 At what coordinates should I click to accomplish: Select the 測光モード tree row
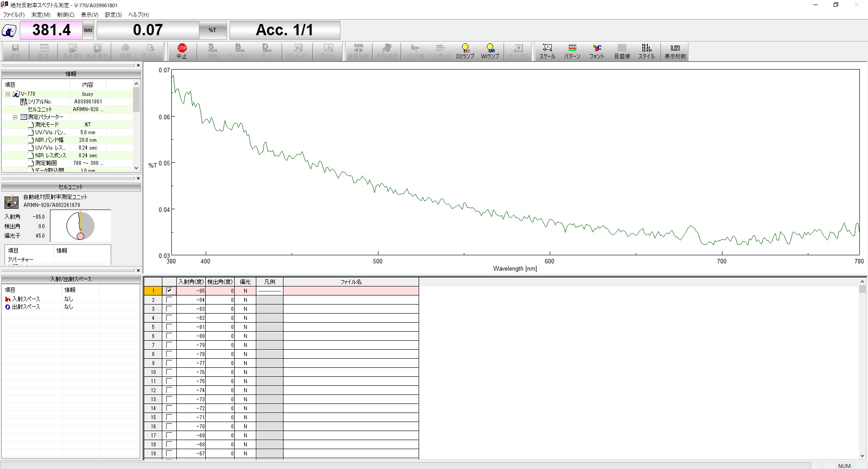click(x=68, y=125)
